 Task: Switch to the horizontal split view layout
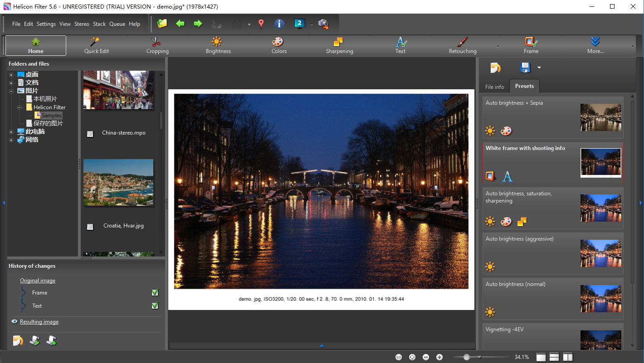point(554,357)
